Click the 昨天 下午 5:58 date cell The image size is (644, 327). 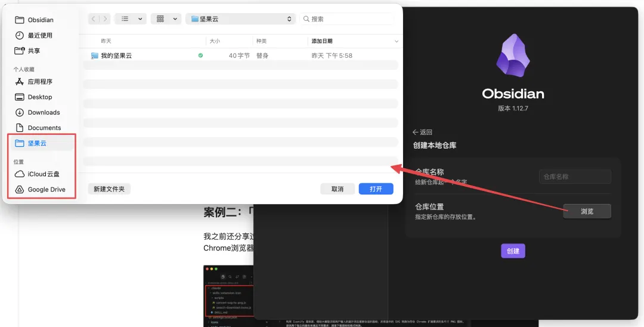[332, 55]
